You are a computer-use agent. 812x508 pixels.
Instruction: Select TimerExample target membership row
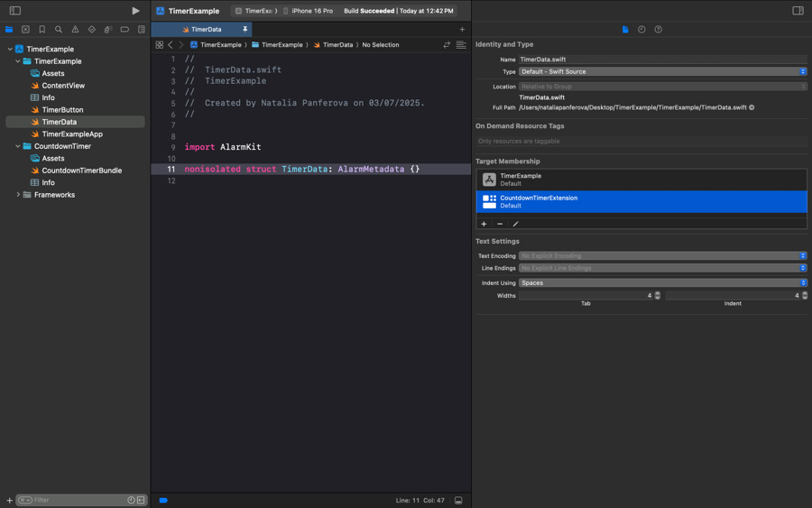[641, 180]
